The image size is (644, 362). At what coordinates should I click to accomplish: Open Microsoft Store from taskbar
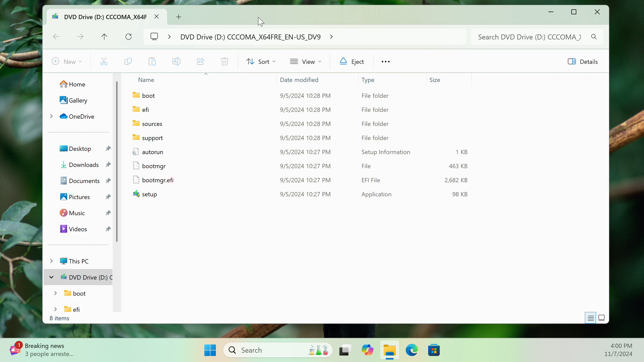pos(434,350)
